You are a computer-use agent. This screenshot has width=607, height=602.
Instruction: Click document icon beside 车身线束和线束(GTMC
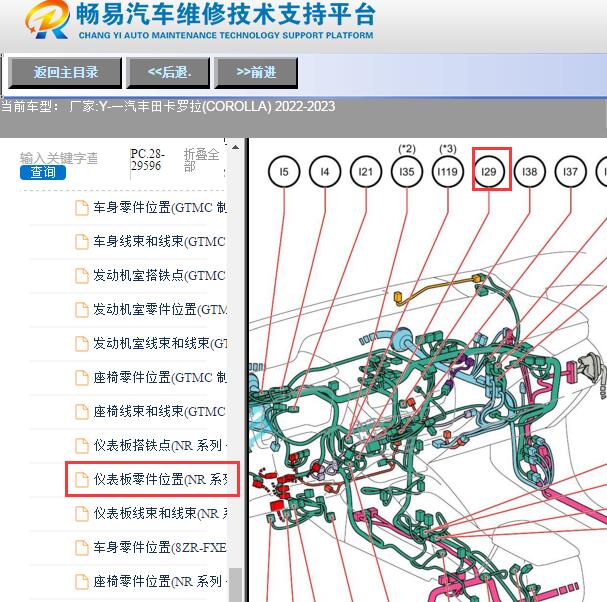point(82,242)
